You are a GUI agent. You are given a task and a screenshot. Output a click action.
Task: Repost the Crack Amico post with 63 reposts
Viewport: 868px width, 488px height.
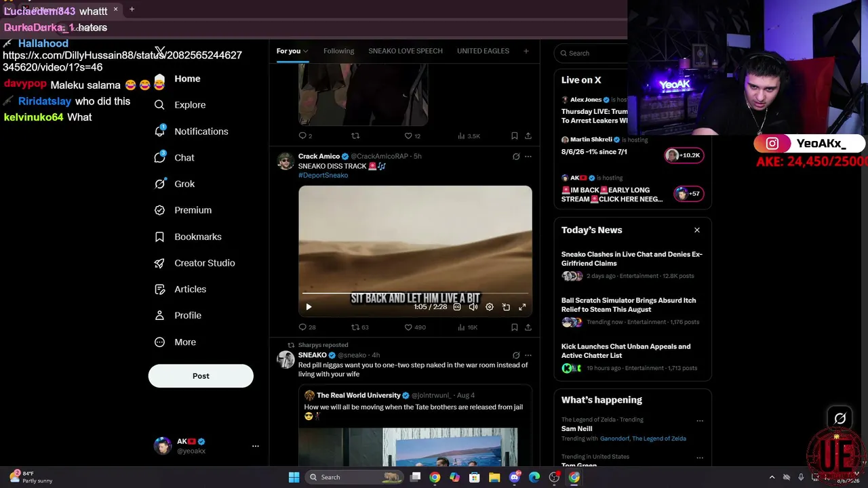[x=360, y=327]
